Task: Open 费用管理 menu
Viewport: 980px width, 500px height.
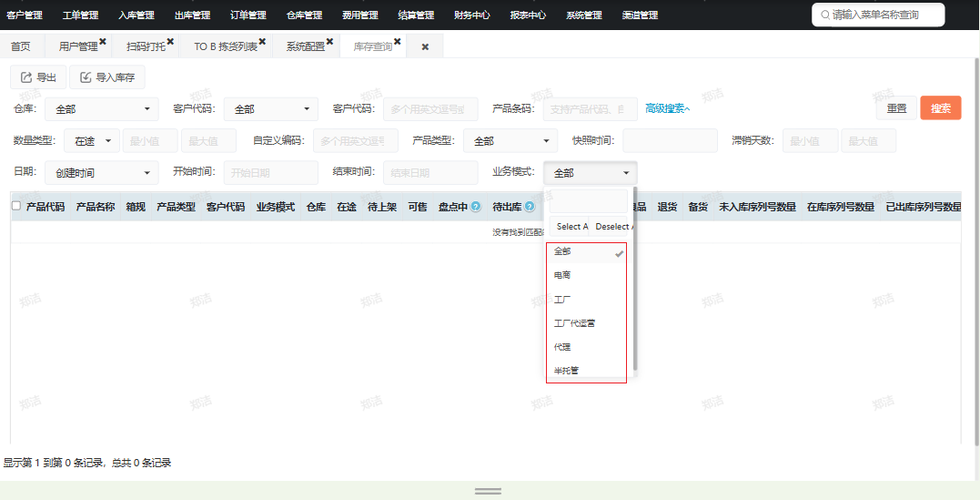Action: (360, 15)
